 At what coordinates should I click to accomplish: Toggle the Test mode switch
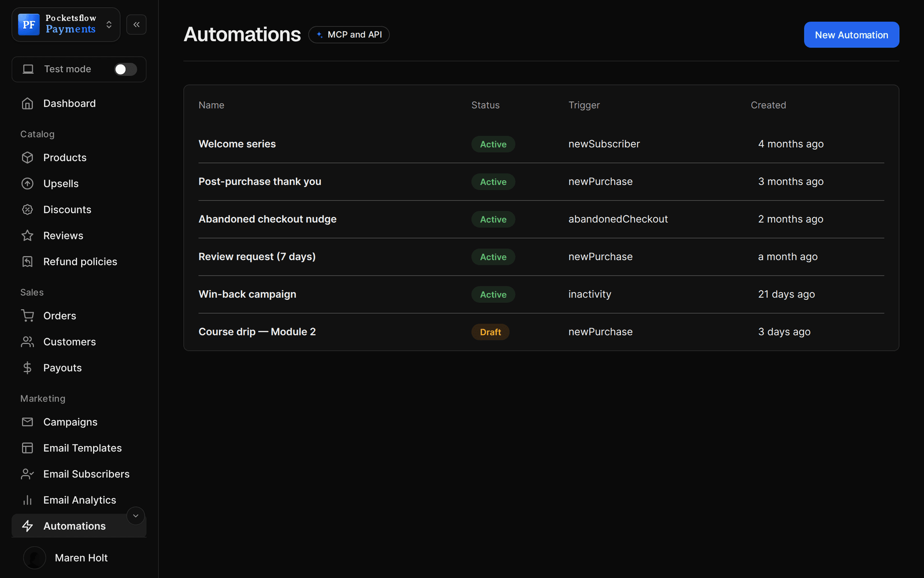tap(125, 69)
